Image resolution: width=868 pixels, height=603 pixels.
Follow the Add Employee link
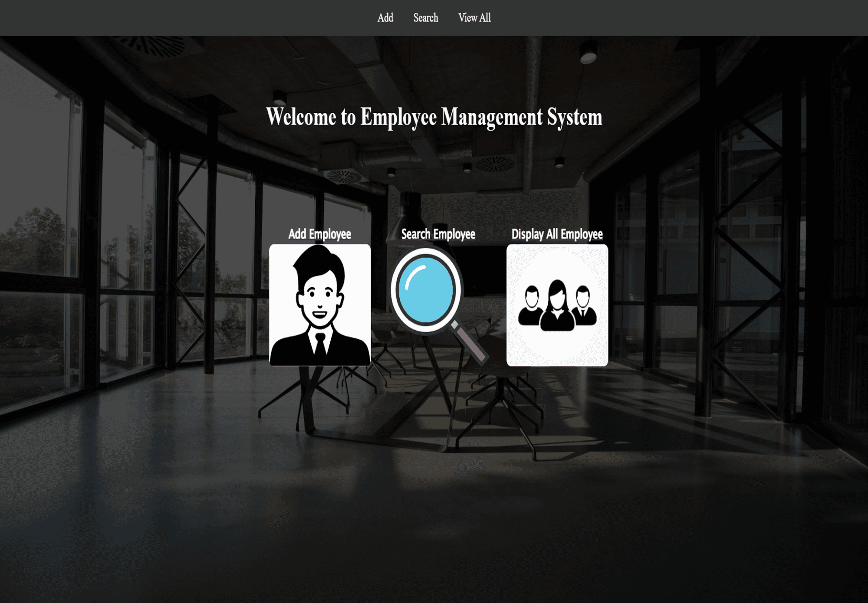click(320, 234)
